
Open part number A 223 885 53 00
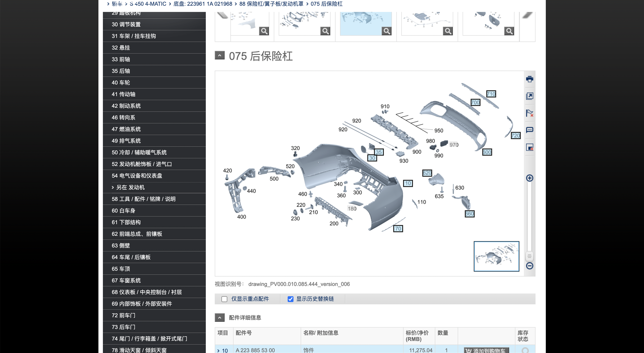[255, 350]
